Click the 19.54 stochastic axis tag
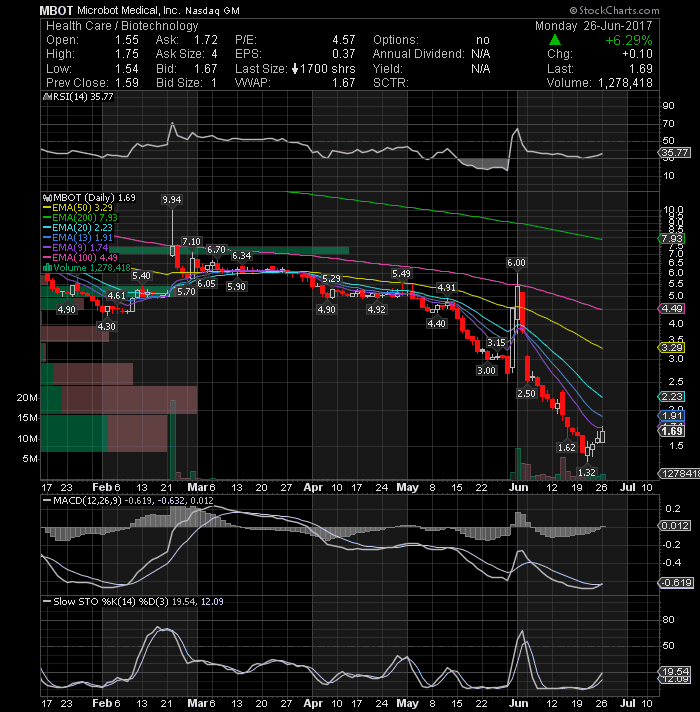Viewport: 700px width, 712px height. point(675,671)
